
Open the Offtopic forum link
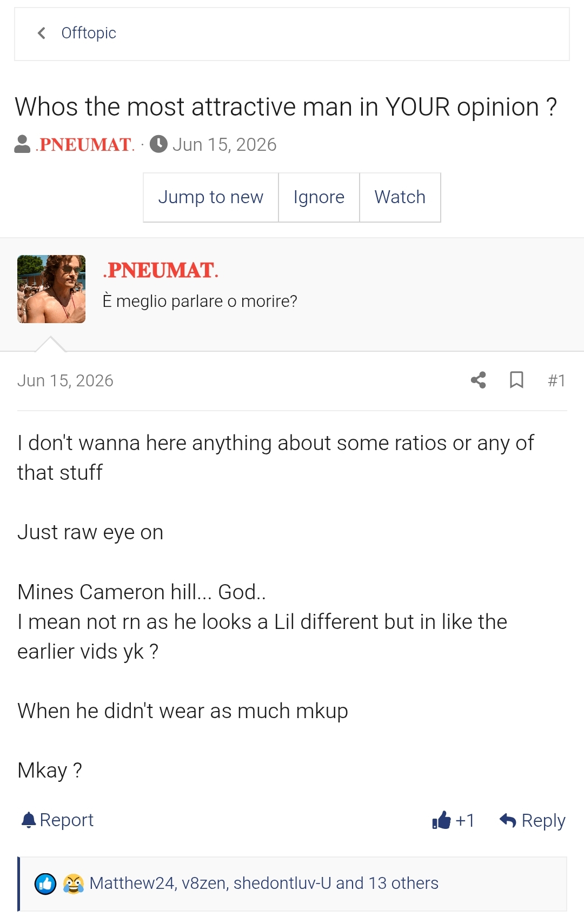tap(89, 34)
